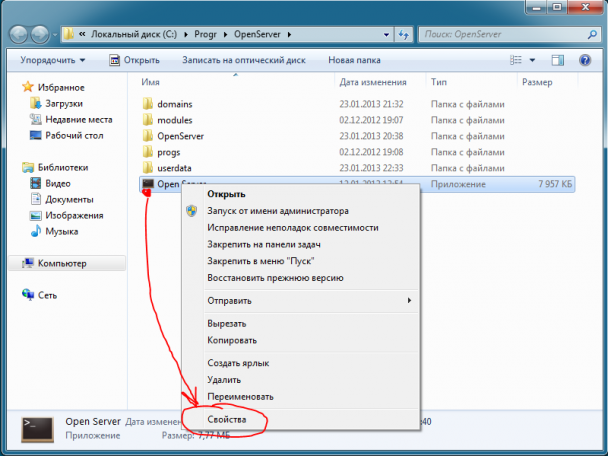The height and width of the screenshot is (456, 608).
Task: Open recent locations dropdown beside navigation arrows
Action: pyautogui.click(x=55, y=35)
